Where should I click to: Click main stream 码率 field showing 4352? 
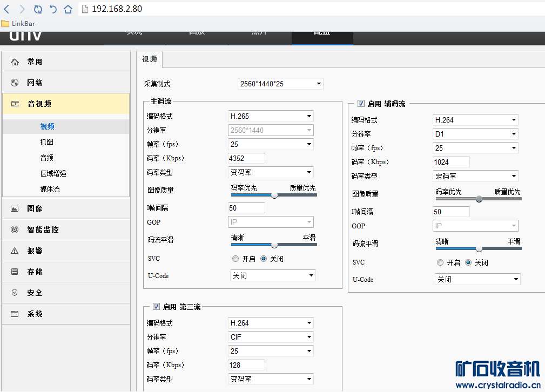246,158
